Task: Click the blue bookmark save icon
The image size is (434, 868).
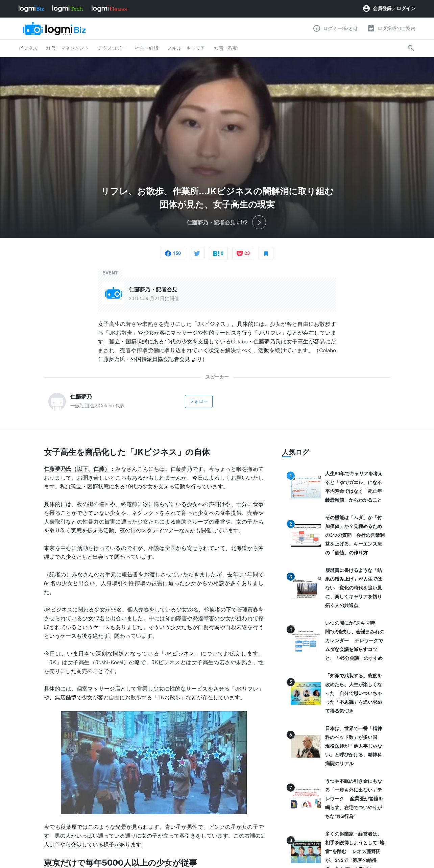Action: [266, 254]
